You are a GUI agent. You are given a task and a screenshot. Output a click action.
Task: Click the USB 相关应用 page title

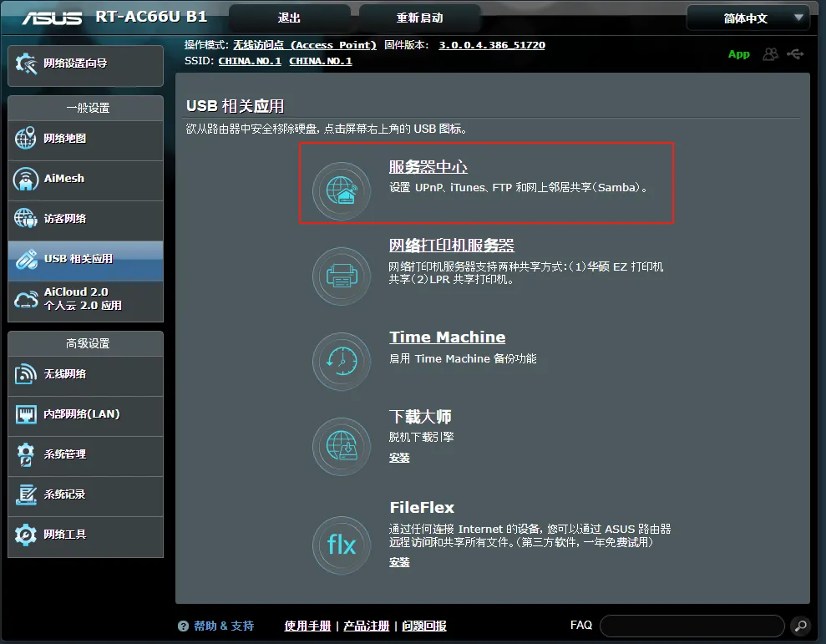pyautogui.click(x=235, y=106)
